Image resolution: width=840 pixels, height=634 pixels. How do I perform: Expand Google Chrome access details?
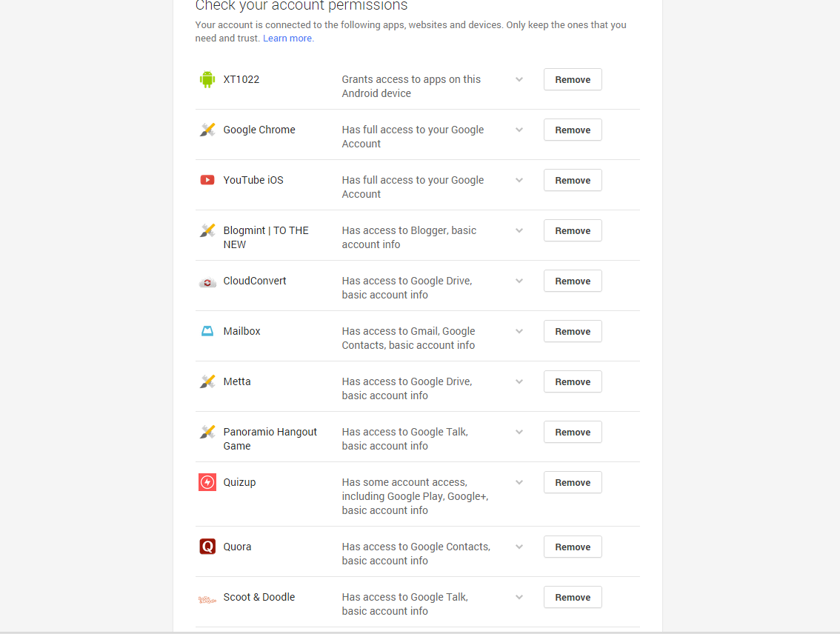[519, 130]
